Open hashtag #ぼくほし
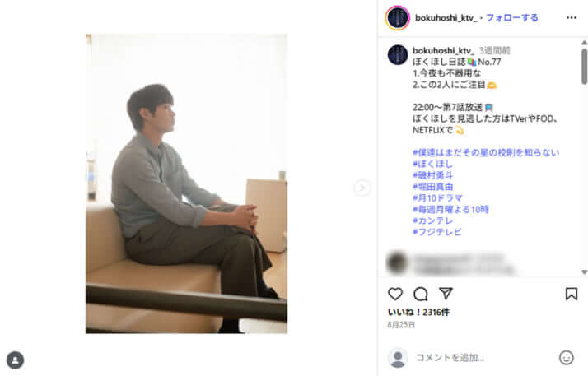 (x=432, y=164)
